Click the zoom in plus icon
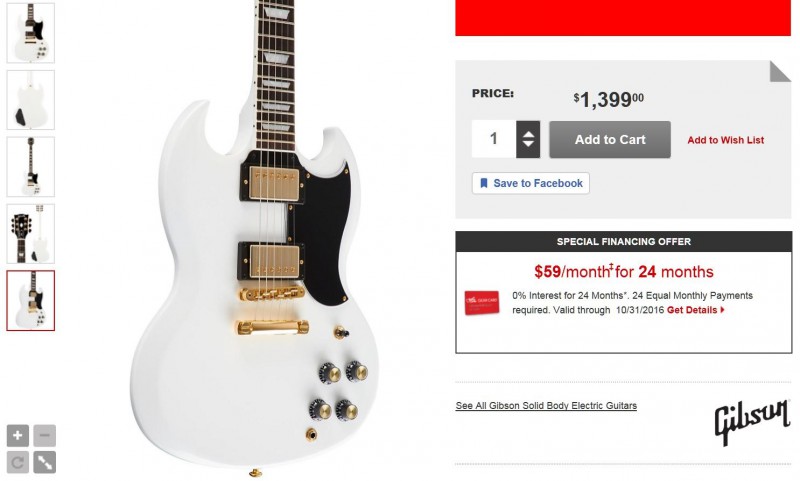Screen dimensions: 800x481 [17, 436]
